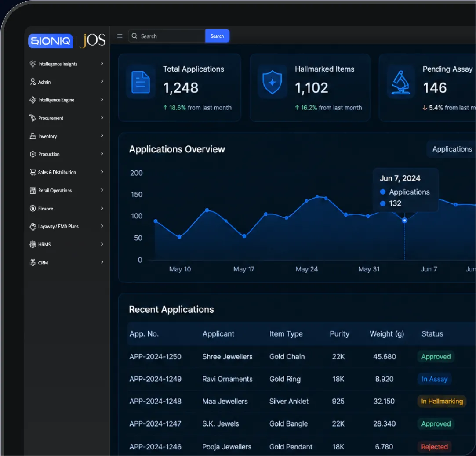
Task: Click the In Assay status badge
Action: tap(434, 379)
